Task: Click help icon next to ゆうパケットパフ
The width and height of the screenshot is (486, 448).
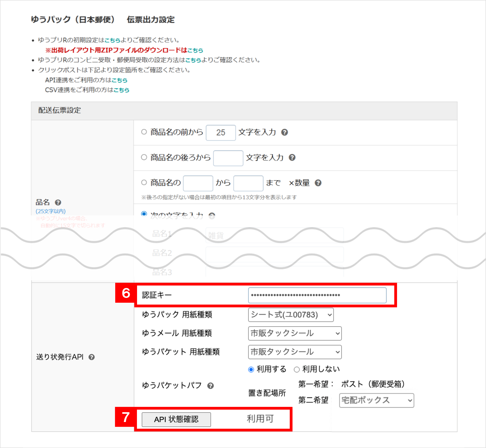Action: tap(210, 386)
